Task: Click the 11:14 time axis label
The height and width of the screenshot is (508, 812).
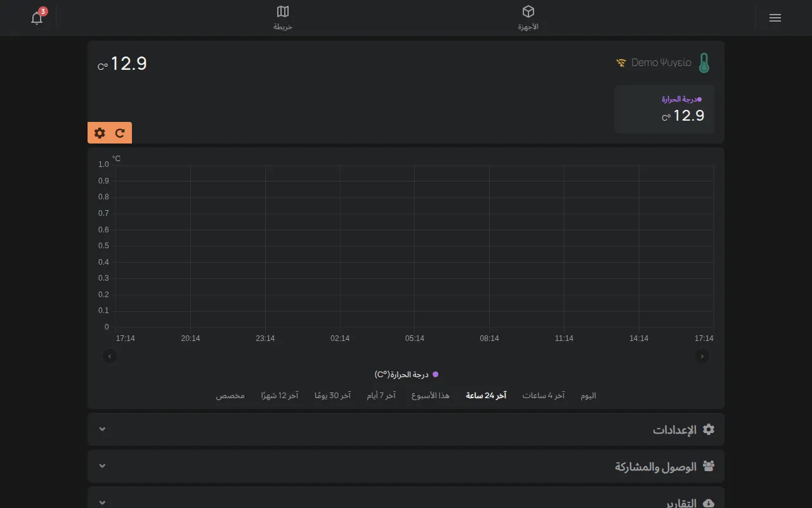Action: (x=564, y=338)
